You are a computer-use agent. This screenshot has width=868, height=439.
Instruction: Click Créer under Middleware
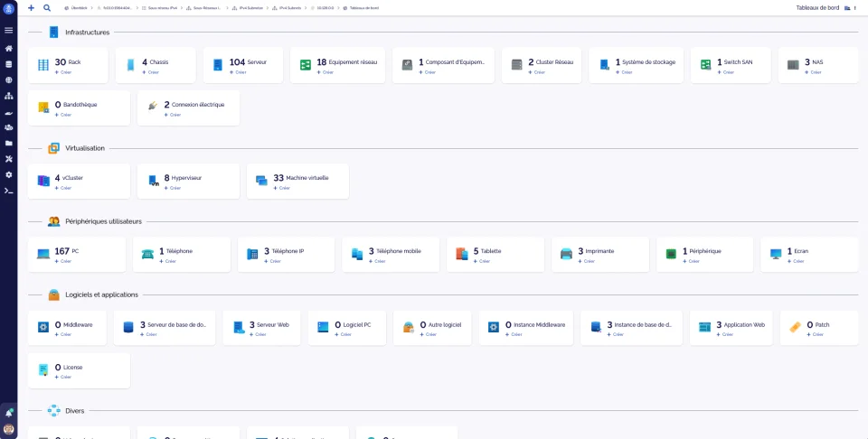pos(63,334)
